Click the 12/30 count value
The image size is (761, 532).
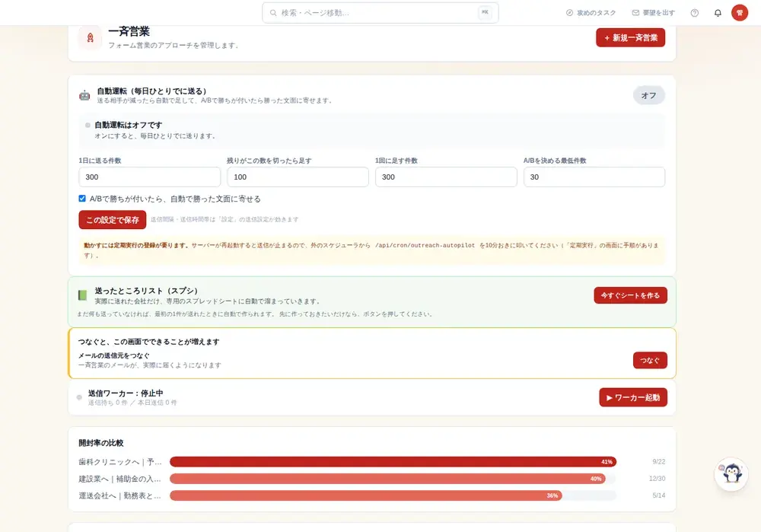(658, 479)
